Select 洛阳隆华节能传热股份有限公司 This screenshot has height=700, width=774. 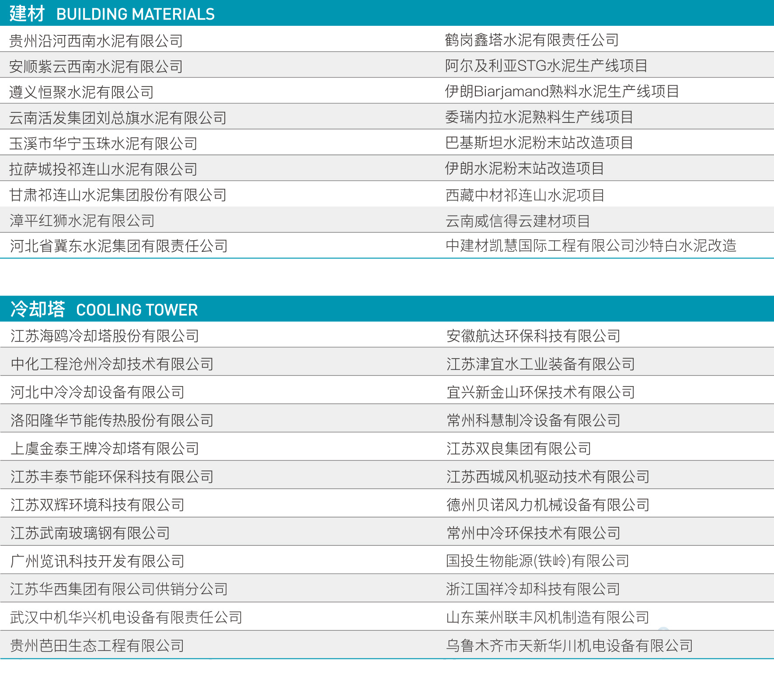tap(112, 420)
